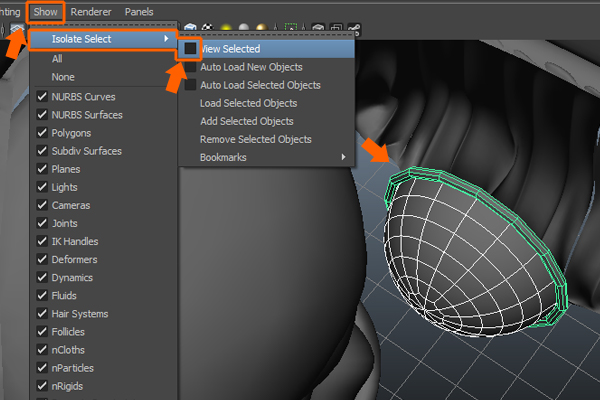600x400 pixels.
Task: Open the Panels menu
Action: [x=139, y=12]
